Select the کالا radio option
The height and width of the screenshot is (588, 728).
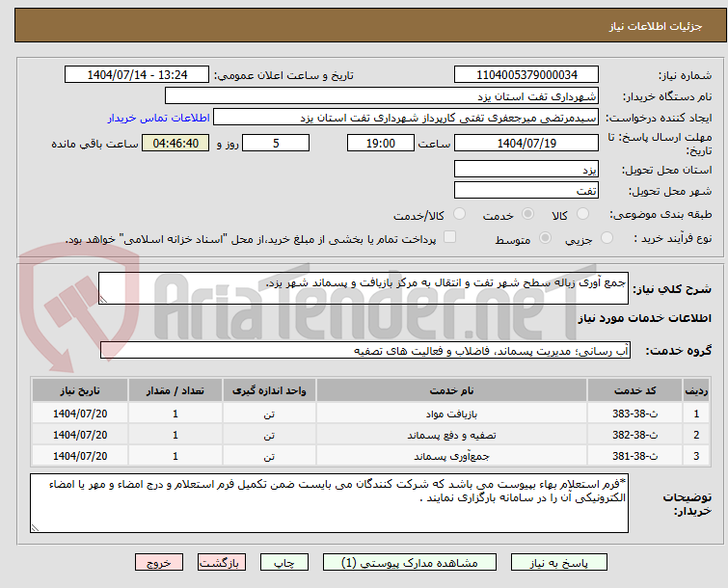click(x=582, y=213)
